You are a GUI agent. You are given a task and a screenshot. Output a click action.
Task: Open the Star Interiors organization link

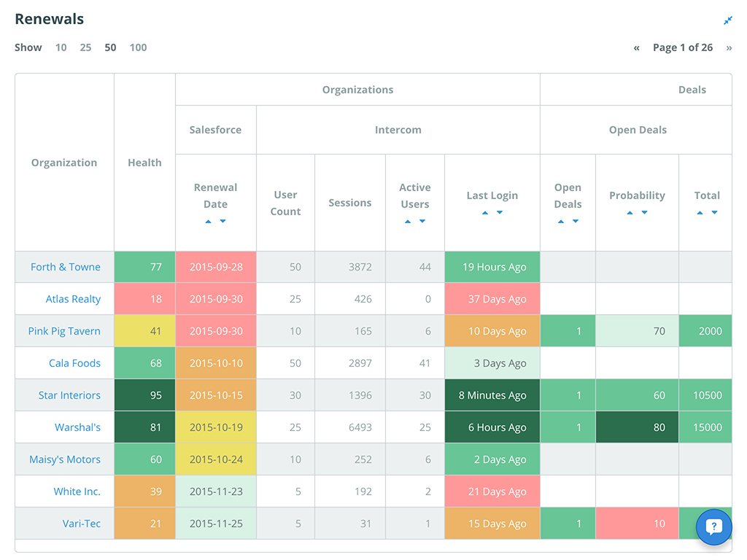tap(69, 395)
